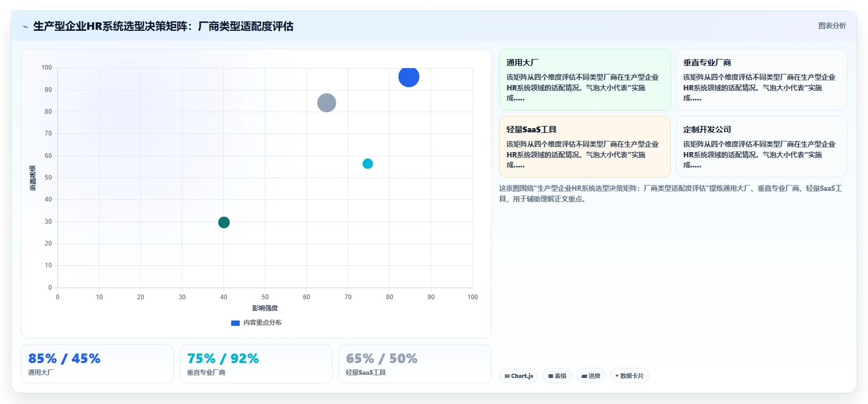Click the 表格 tag
This screenshot has height=404, width=868.
(x=557, y=376)
